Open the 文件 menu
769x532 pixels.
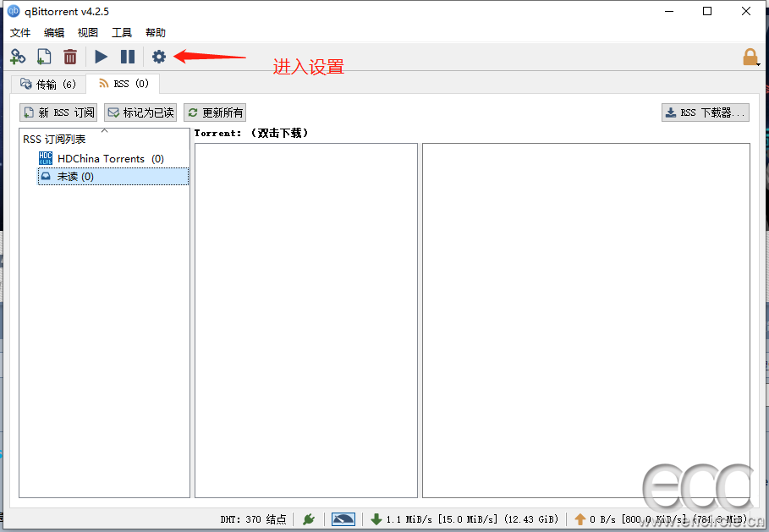point(20,33)
